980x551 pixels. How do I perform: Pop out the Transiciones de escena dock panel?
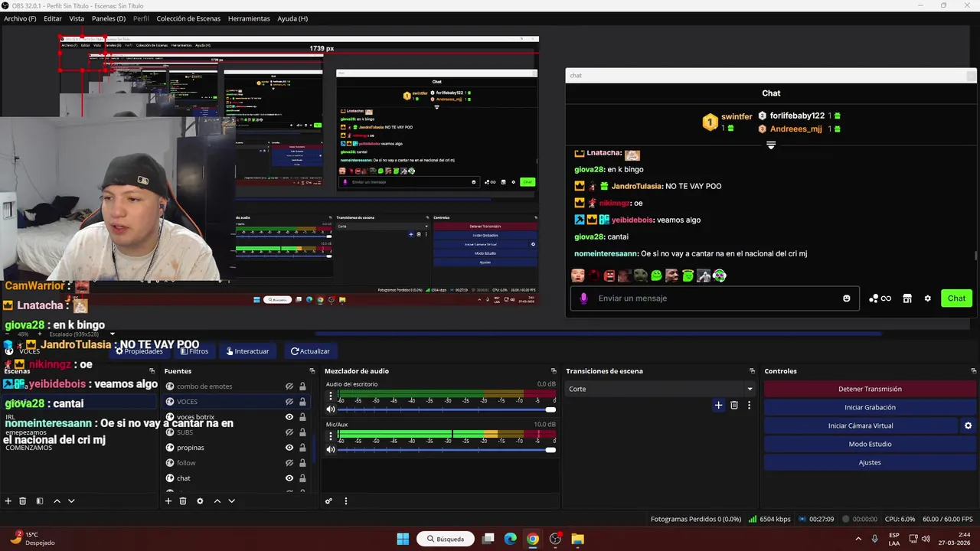(752, 371)
